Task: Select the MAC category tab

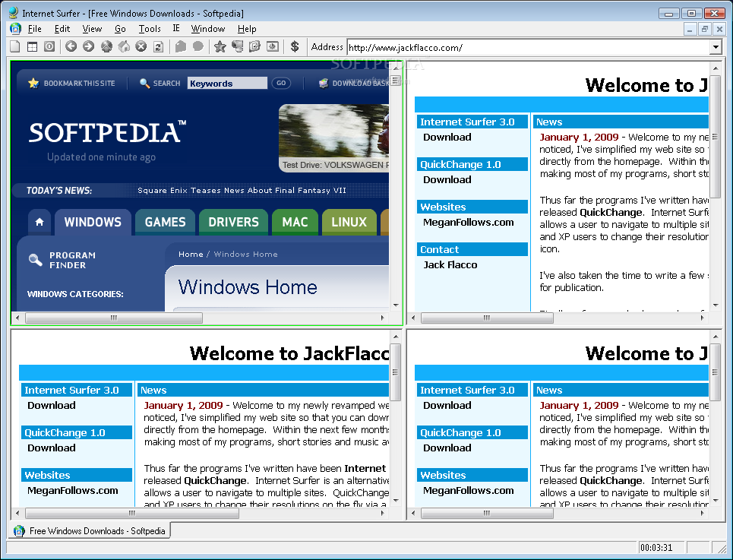Action: (x=295, y=222)
